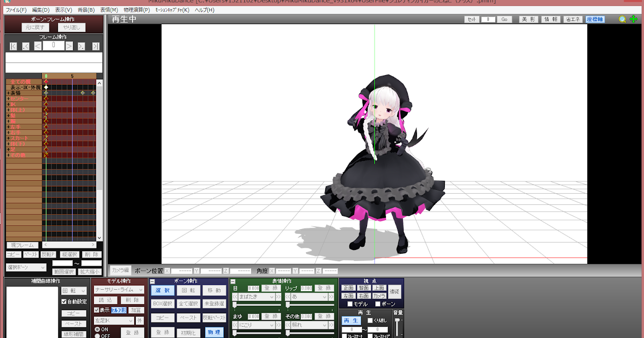Image resolution: width=644 pixels, height=338 pixels.
Task: Click the セット frame number input field
Action: pyautogui.click(x=488, y=19)
